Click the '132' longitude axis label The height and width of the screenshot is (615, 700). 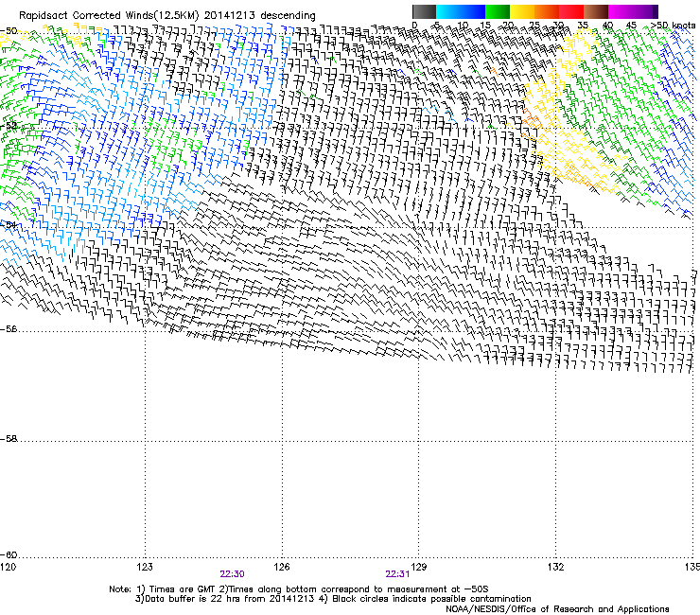[556, 567]
